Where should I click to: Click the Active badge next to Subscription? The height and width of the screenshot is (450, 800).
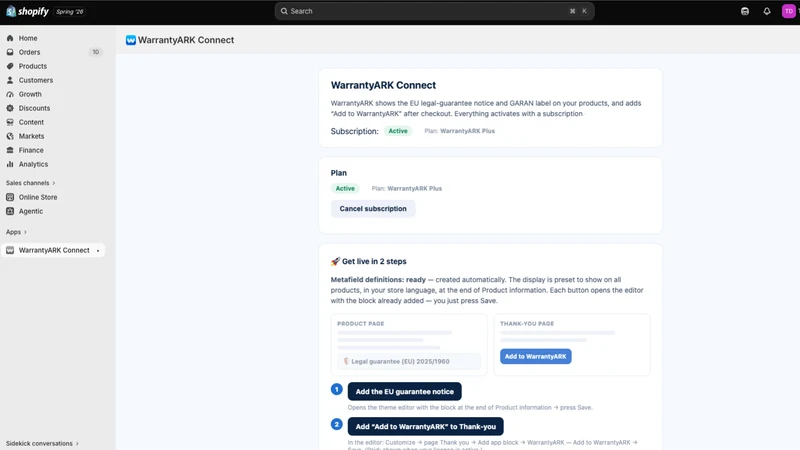(x=398, y=131)
